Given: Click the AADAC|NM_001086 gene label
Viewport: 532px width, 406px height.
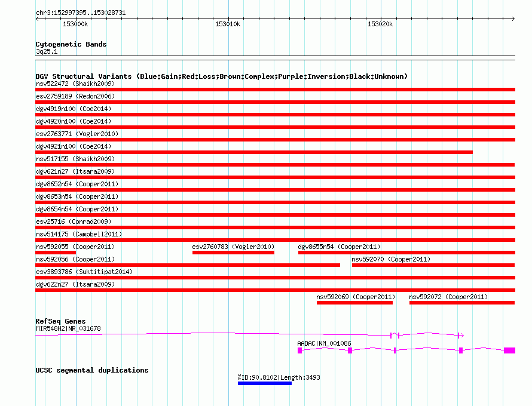Looking at the screenshot, I should tap(325, 343).
